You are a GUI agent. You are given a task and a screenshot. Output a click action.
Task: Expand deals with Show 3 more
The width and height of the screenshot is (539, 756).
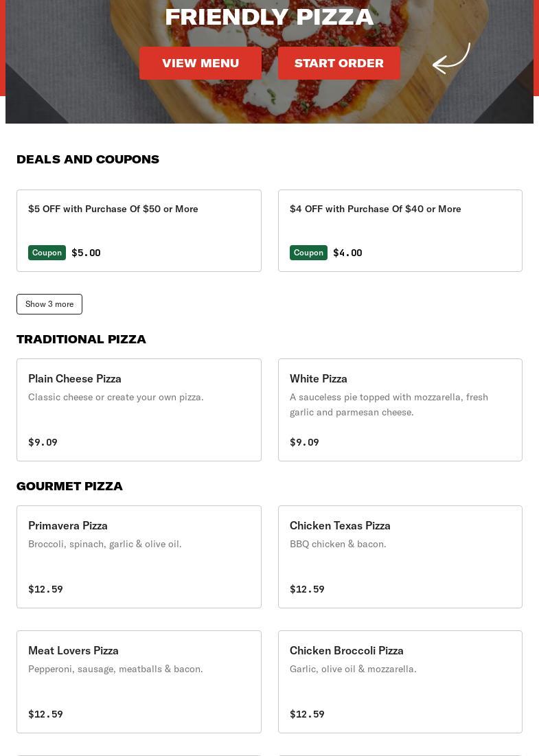(x=49, y=304)
